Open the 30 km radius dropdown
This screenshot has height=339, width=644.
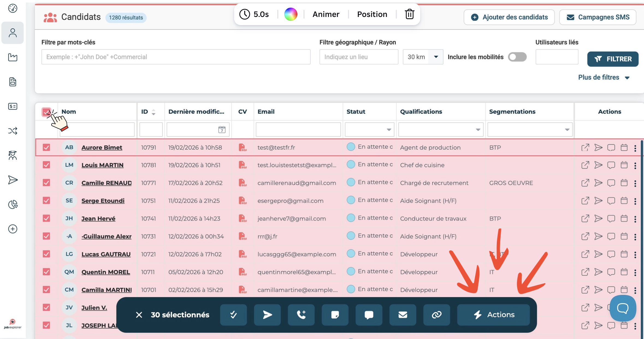coord(436,57)
